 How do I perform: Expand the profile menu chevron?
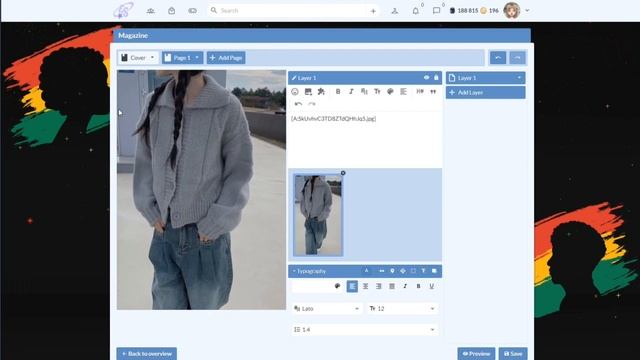527,11
